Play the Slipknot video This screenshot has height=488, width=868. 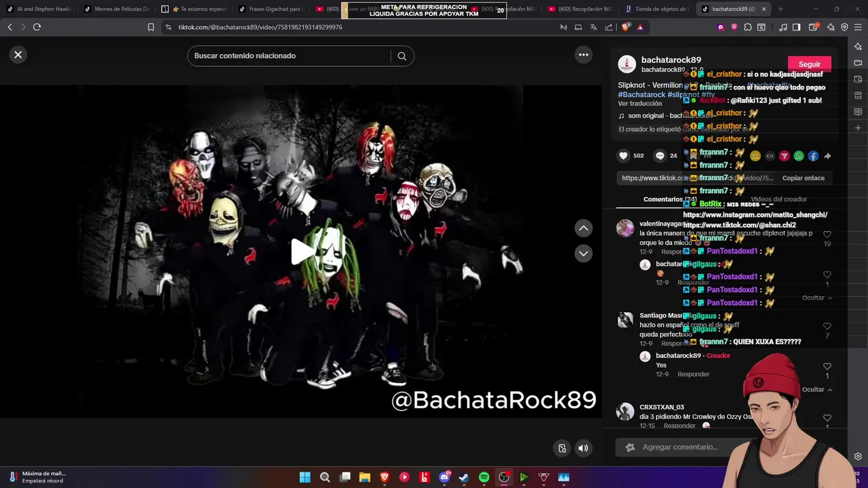click(301, 252)
